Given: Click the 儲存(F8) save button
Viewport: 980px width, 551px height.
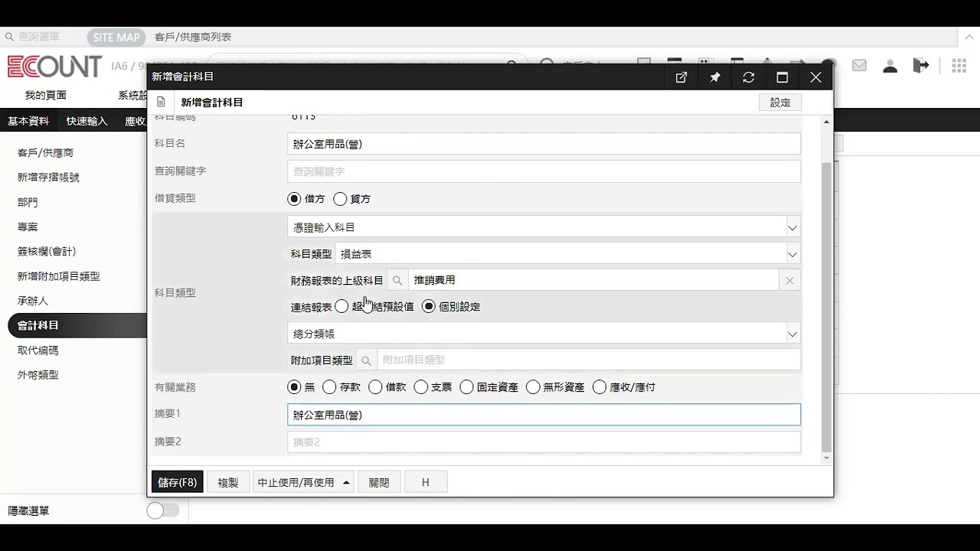Looking at the screenshot, I should [178, 483].
